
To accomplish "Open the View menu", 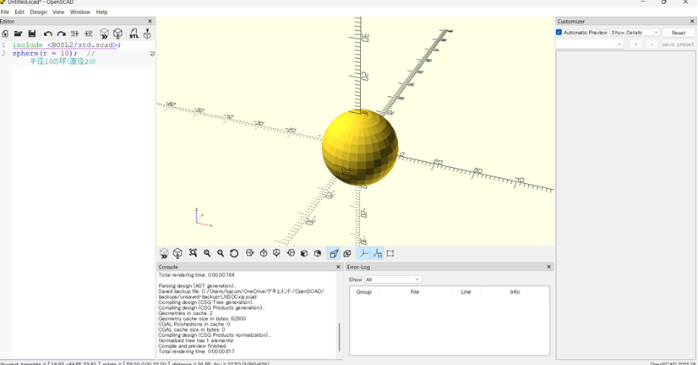I will 58,12.
